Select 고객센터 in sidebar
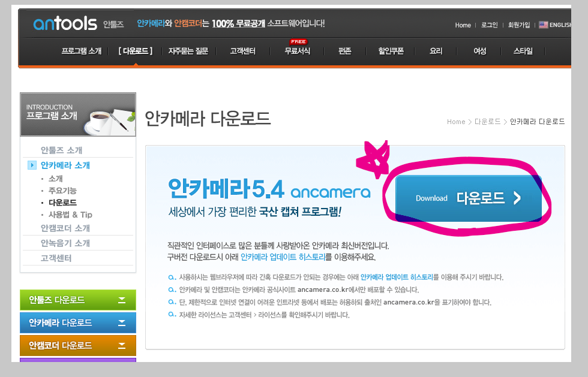 [56, 258]
